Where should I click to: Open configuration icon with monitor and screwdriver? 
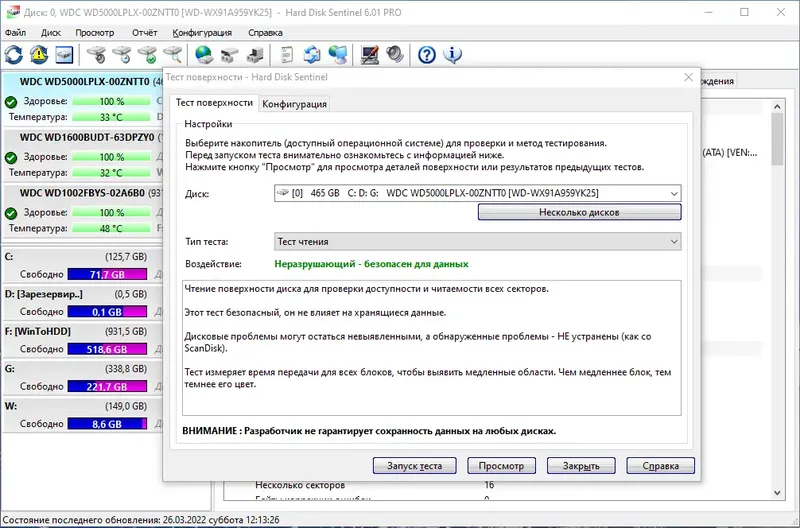point(369,55)
